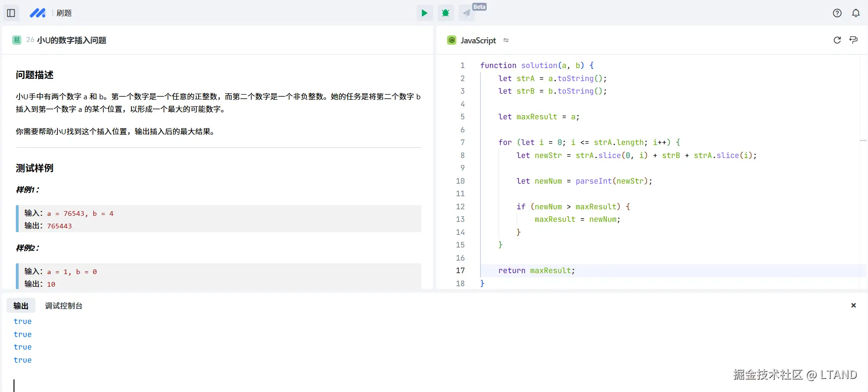Screen dimensions: 868x392
Task: Click the 样例1 label
Action: point(28,190)
